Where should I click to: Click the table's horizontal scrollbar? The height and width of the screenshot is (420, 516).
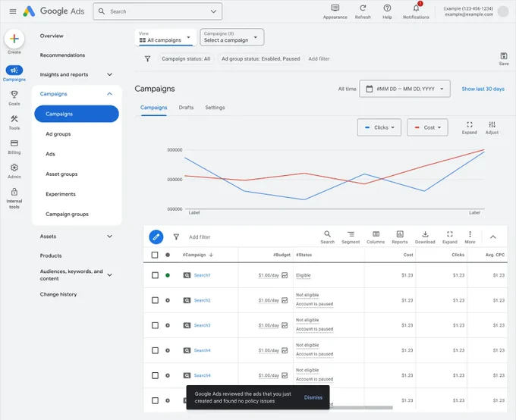tap(361, 408)
